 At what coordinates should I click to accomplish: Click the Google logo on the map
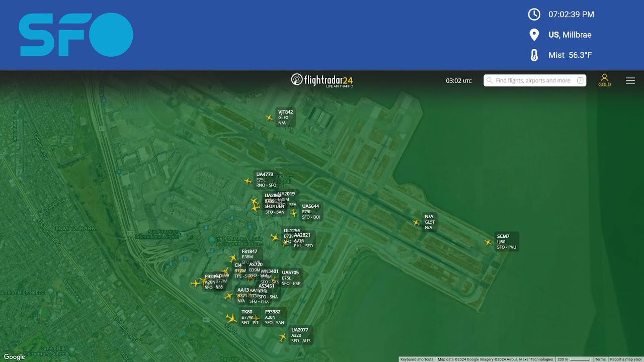click(15, 357)
